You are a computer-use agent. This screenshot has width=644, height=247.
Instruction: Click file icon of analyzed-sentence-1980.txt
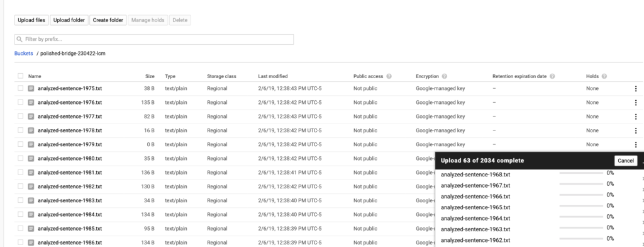click(31, 159)
